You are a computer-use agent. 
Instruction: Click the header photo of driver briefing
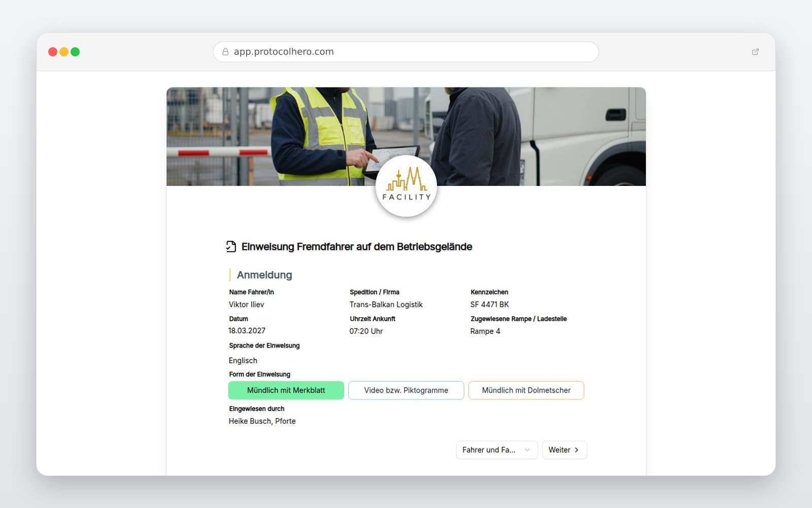tap(406, 137)
